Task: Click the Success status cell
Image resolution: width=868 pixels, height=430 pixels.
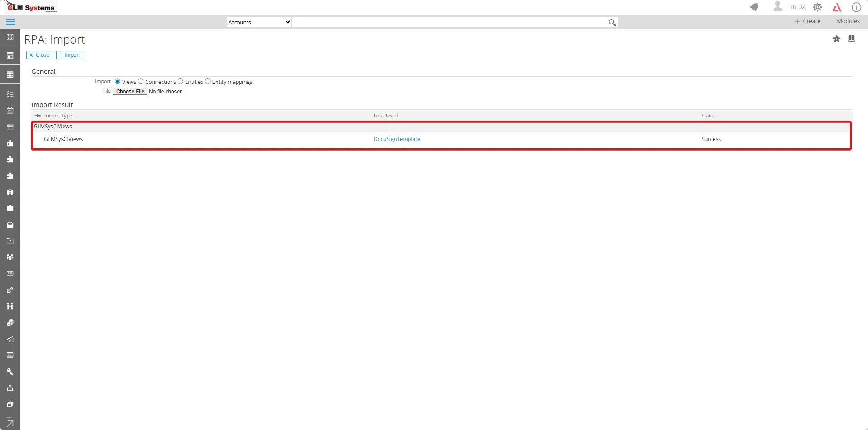Action: (x=711, y=139)
